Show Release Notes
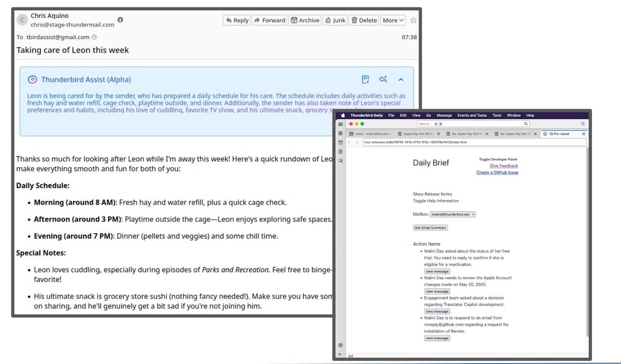 point(432,194)
